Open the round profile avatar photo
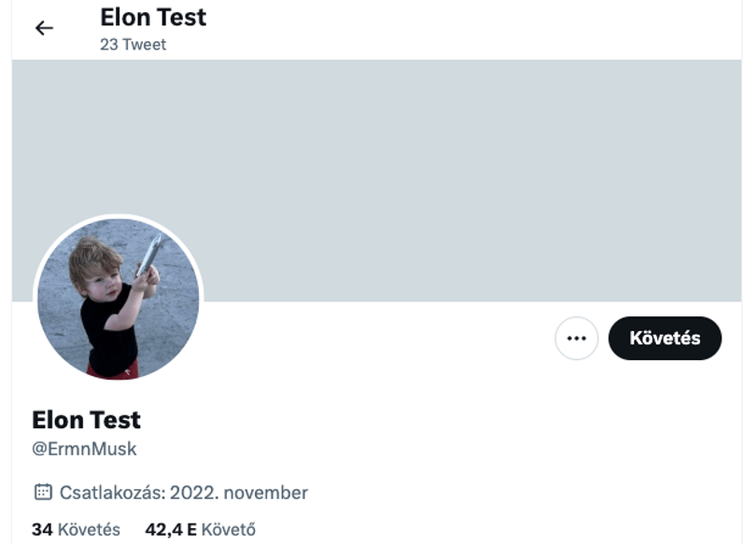 [x=119, y=299]
